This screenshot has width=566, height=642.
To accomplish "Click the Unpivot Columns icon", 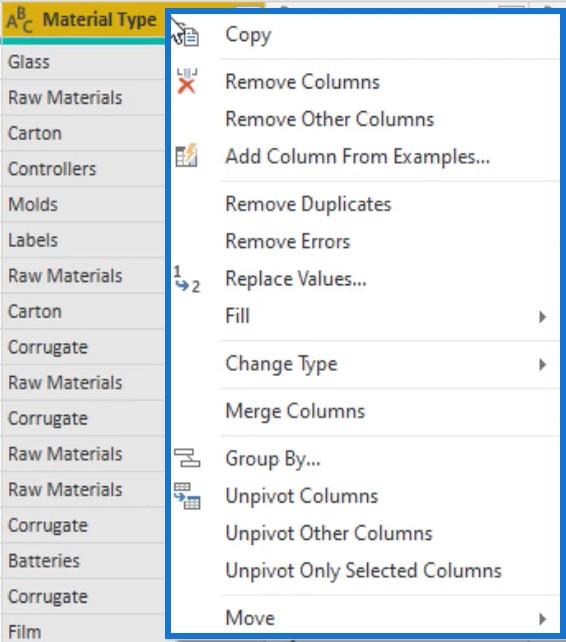I will pos(187,495).
